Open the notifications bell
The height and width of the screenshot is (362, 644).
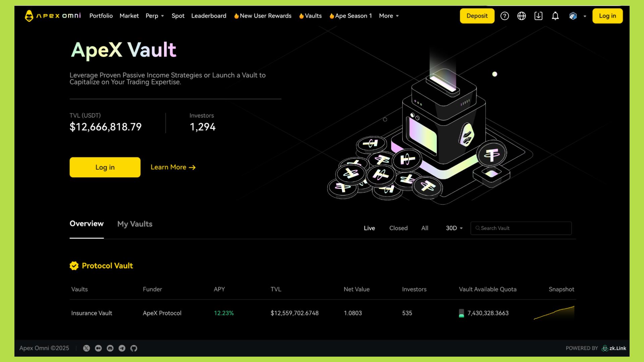click(555, 16)
